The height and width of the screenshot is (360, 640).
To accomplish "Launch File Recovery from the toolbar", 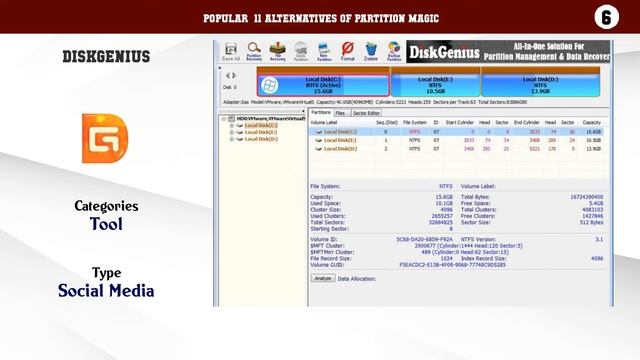I will [x=278, y=52].
